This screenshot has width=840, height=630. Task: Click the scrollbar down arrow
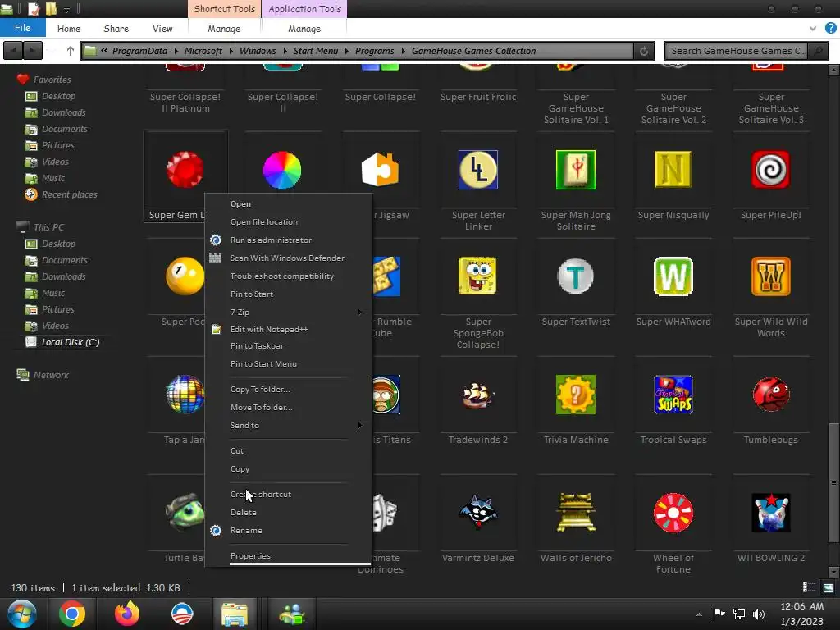pyautogui.click(x=833, y=572)
